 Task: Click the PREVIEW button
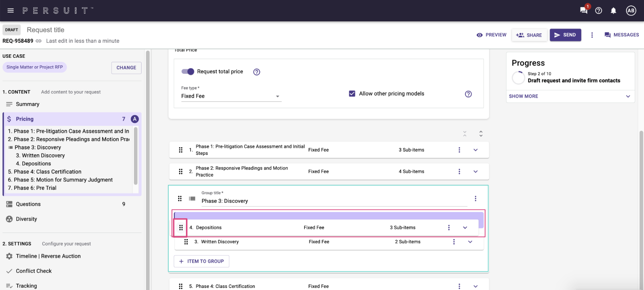click(491, 35)
